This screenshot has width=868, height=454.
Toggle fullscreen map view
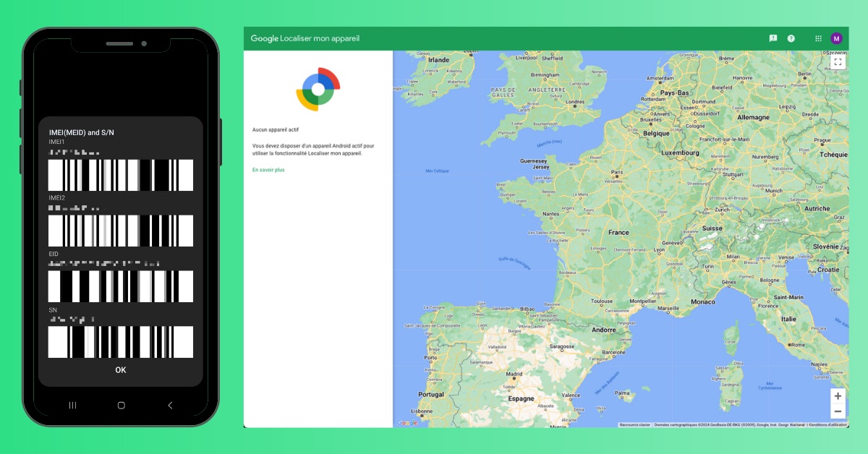[838, 62]
